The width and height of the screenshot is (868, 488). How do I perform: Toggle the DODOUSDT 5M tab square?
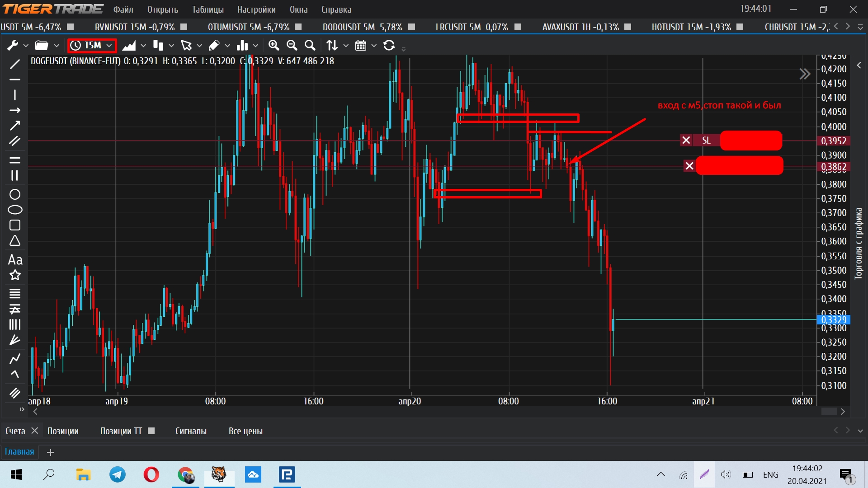[411, 27]
